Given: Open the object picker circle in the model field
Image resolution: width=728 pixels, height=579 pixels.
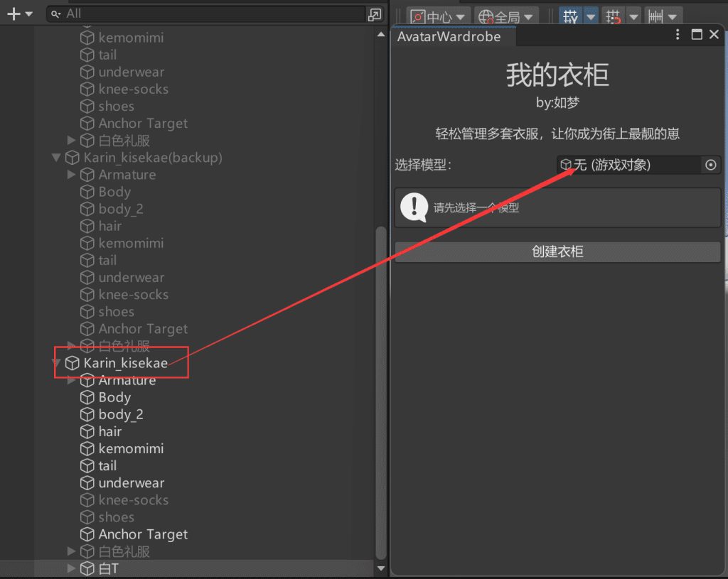Looking at the screenshot, I should tap(710, 165).
